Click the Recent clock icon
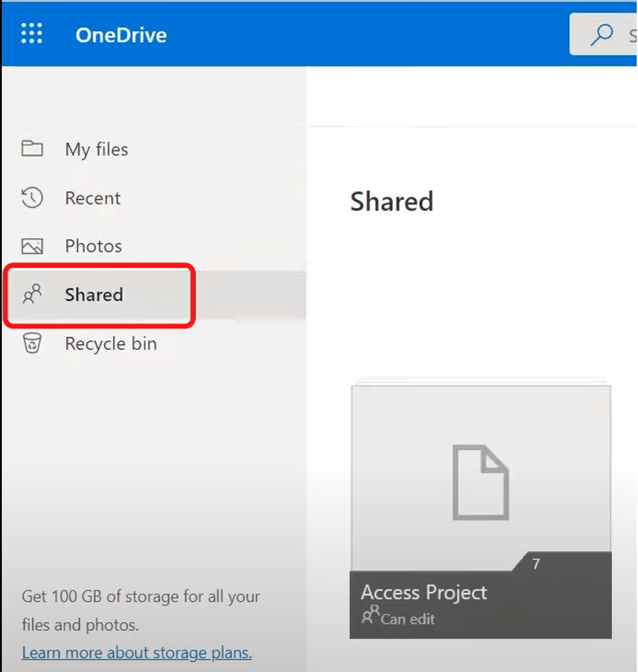Image resolution: width=638 pixels, height=672 pixels. [x=32, y=198]
